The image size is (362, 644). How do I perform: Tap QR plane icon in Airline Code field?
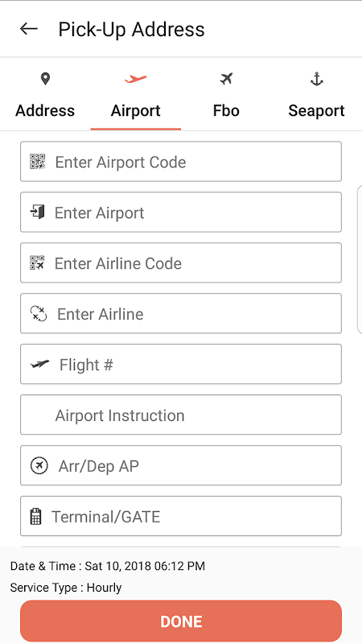[37, 263]
